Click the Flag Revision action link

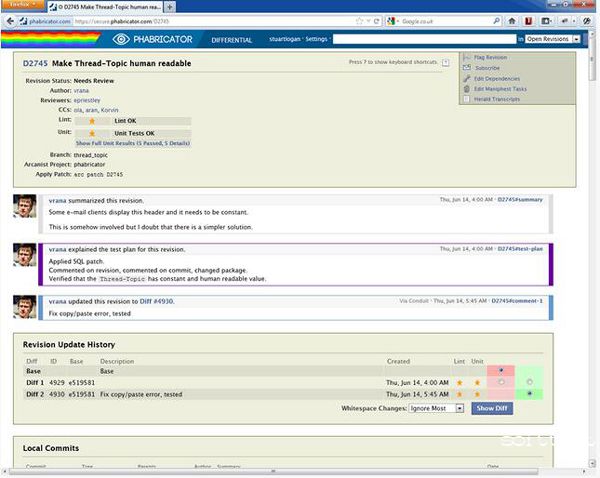(491, 57)
